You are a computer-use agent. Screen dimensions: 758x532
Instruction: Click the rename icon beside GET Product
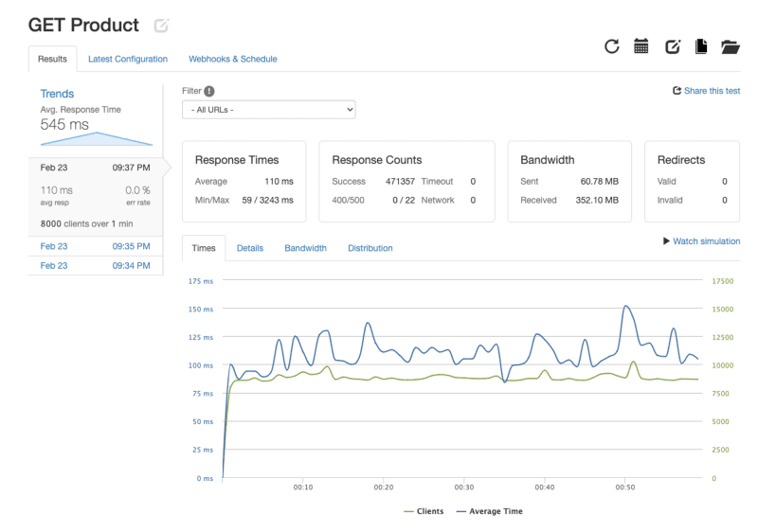[161, 26]
